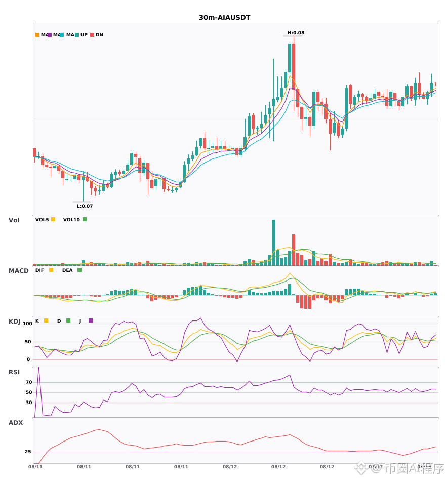Click the RSI axis value 70
448x481 pixels.
click(x=29, y=382)
